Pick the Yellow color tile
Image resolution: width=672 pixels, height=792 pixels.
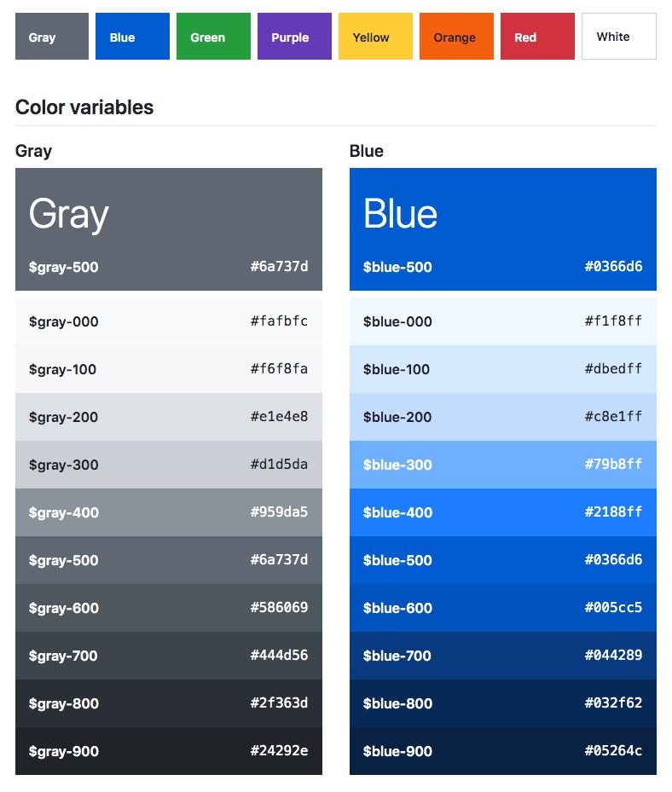(375, 37)
